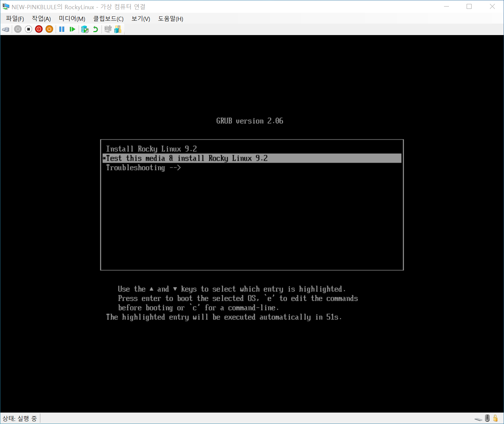
Task: Open the 미디어(M) menu
Action: point(72,19)
